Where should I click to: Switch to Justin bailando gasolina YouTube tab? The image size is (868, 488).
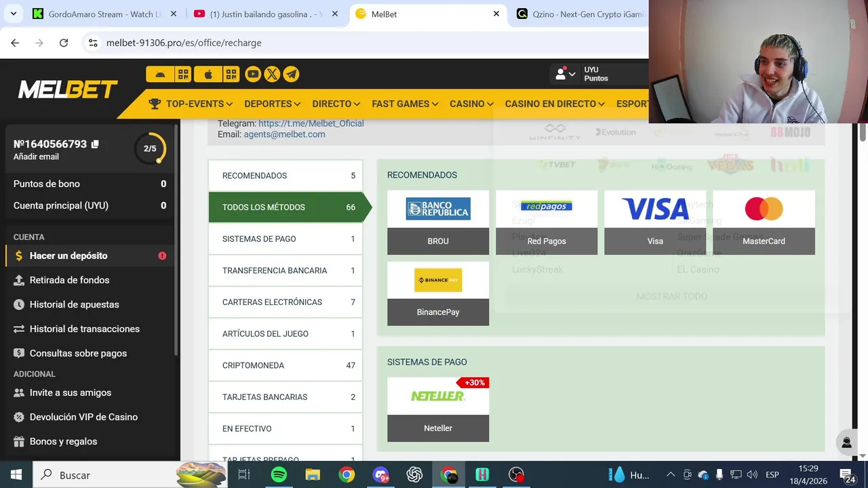click(265, 14)
